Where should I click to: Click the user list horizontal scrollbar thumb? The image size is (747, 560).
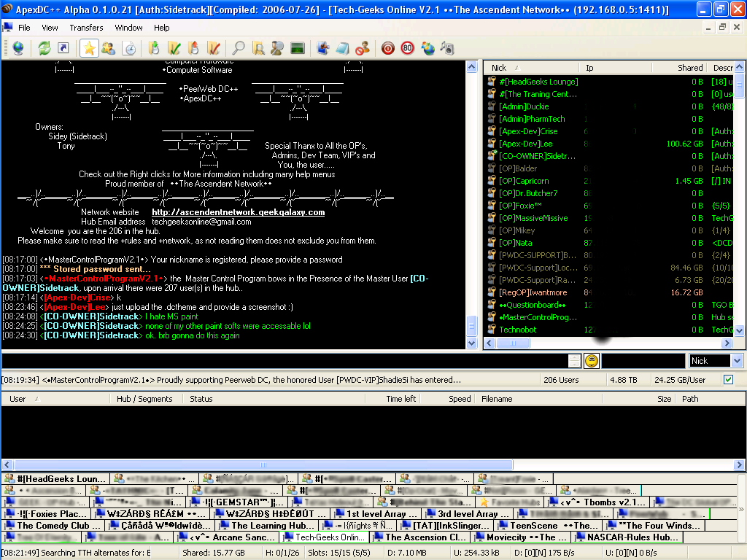click(513, 343)
